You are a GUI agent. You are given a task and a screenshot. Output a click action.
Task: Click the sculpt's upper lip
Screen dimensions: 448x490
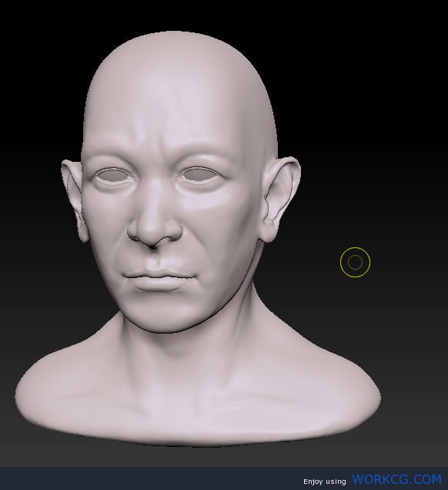pos(159,269)
